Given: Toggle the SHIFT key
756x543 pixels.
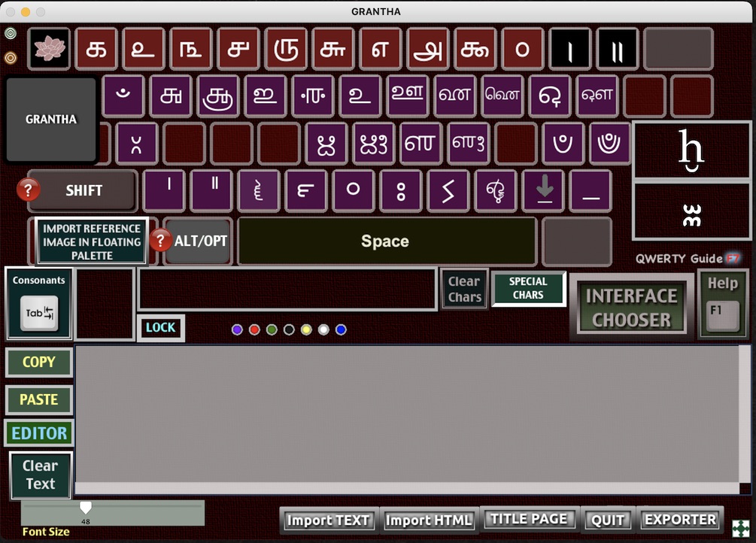Looking at the screenshot, I should [83, 191].
